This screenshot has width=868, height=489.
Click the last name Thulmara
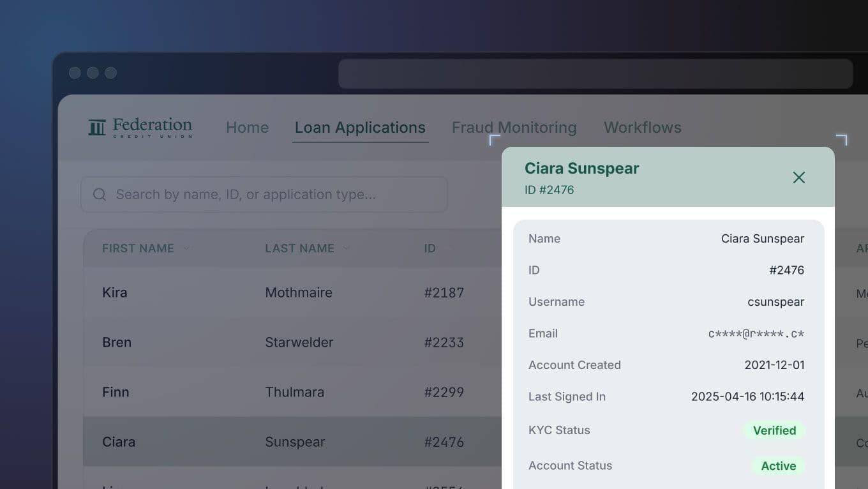[295, 392]
